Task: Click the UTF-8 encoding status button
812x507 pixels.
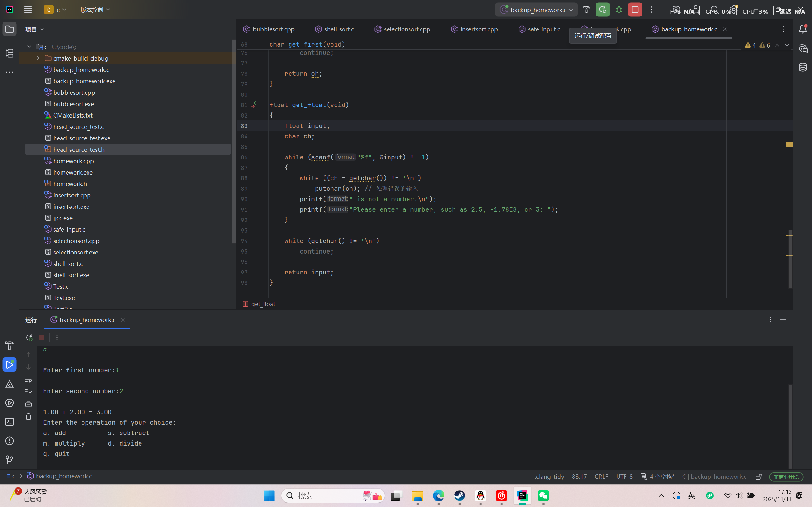Action: [x=624, y=477]
